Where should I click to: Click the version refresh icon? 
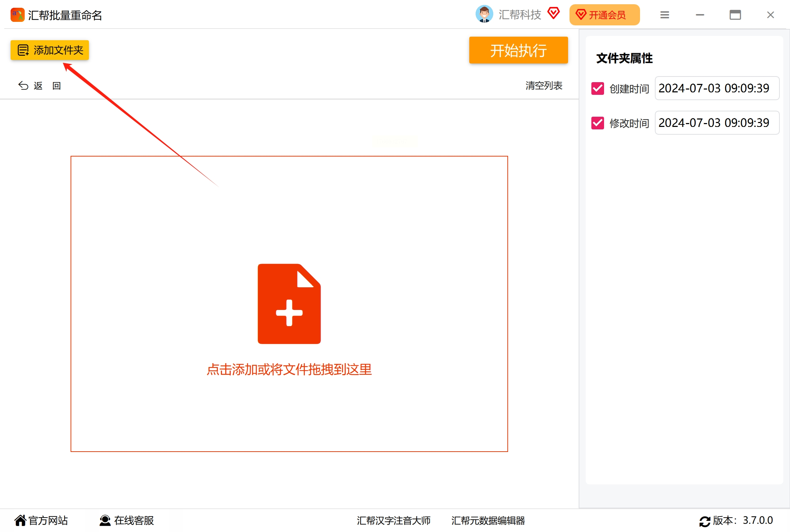[705, 521]
